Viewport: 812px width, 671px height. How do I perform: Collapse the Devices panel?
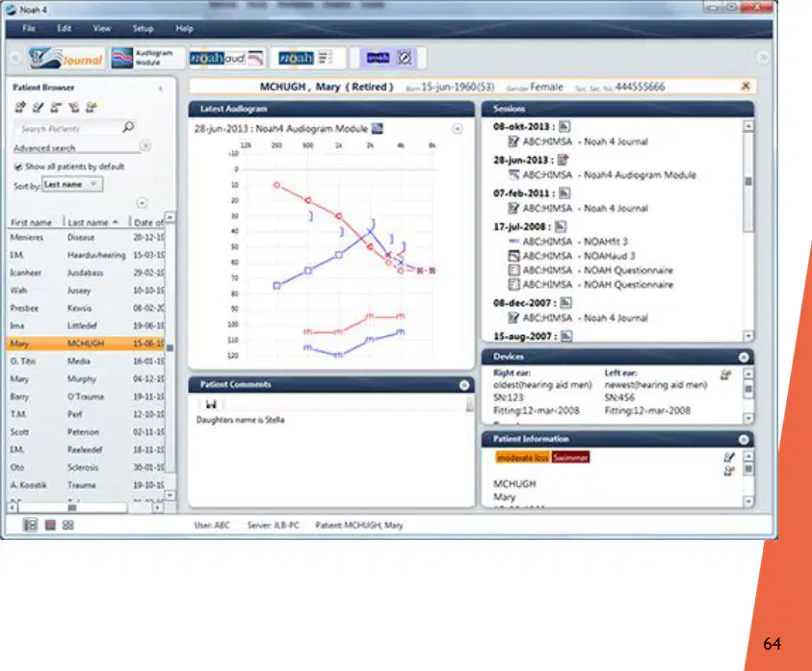(743, 357)
